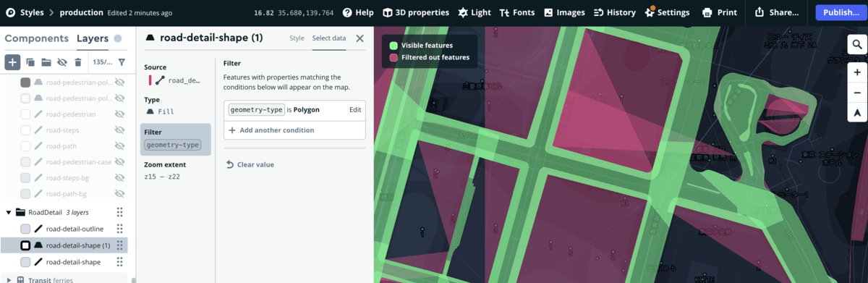Click the Share... button
The height and width of the screenshot is (283, 868).
[777, 12]
